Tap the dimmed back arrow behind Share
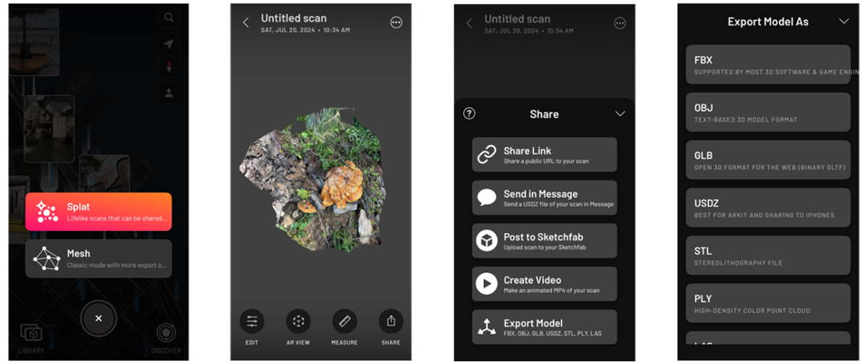 click(x=469, y=23)
